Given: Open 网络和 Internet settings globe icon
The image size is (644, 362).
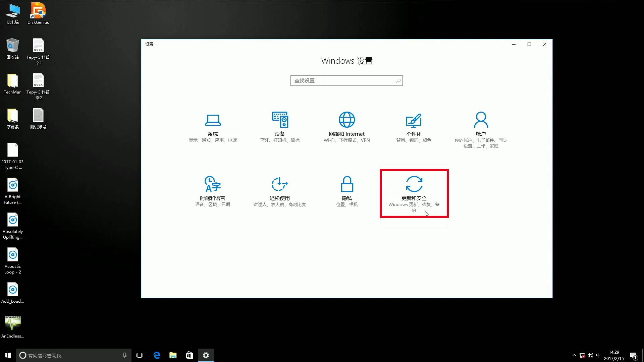Looking at the screenshot, I should [346, 120].
